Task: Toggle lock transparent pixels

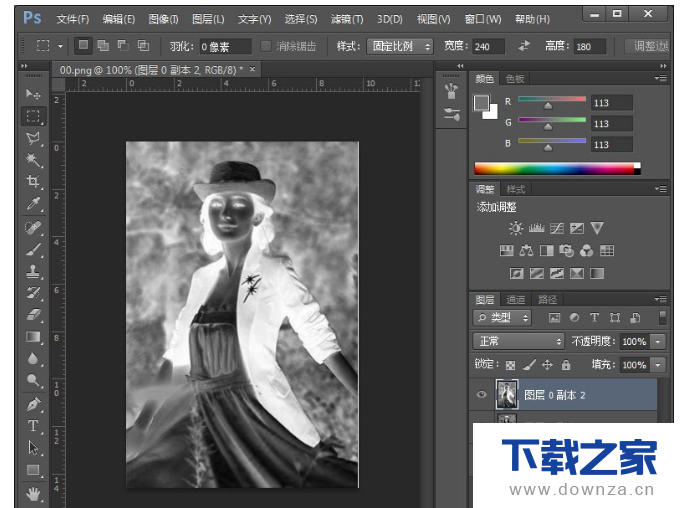Action: point(510,365)
